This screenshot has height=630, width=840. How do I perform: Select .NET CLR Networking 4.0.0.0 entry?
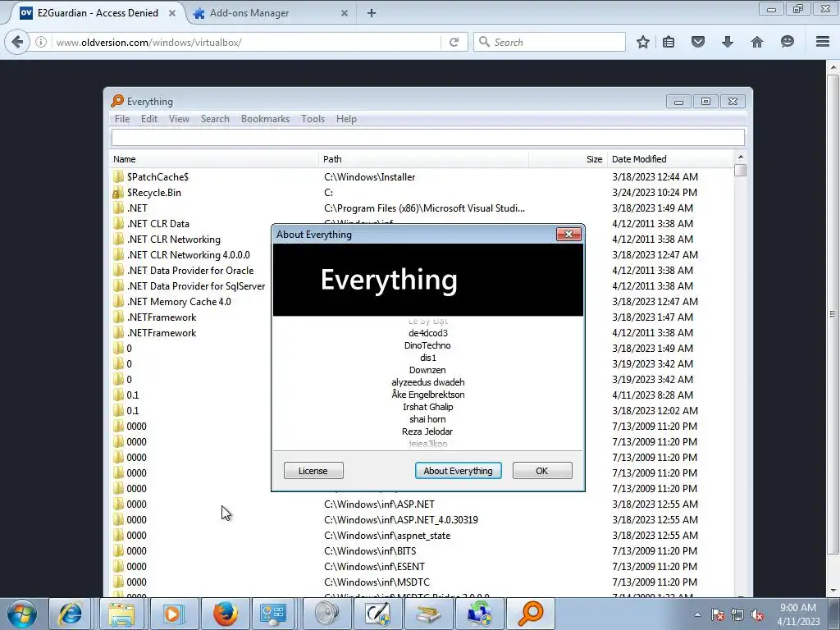(189, 255)
